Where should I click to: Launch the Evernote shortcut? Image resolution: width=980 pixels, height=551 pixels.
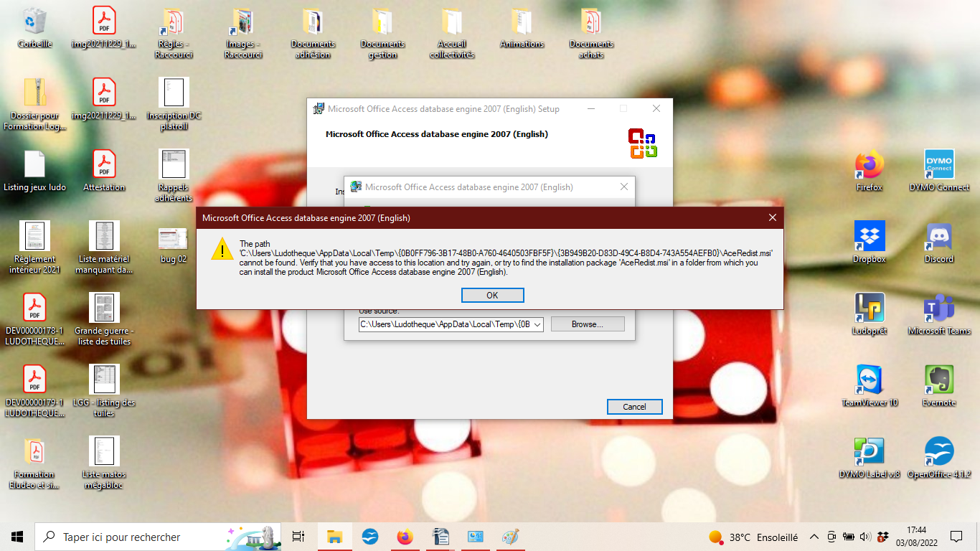(x=939, y=386)
